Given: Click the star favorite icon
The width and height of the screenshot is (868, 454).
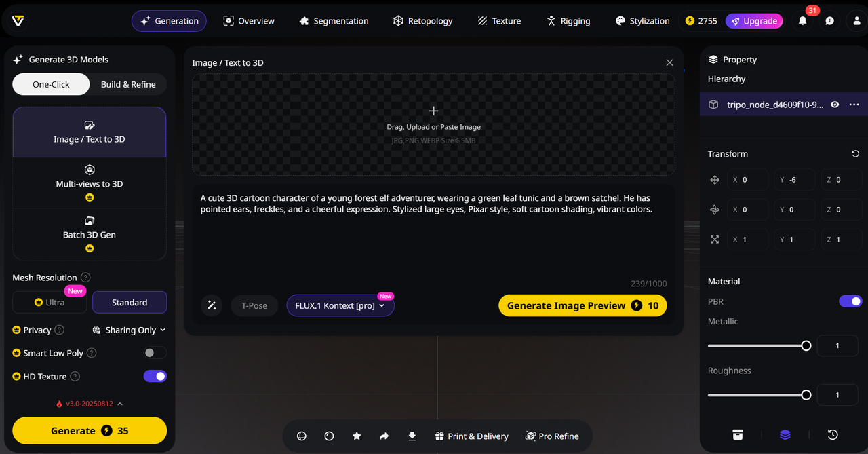Looking at the screenshot, I should tap(357, 436).
